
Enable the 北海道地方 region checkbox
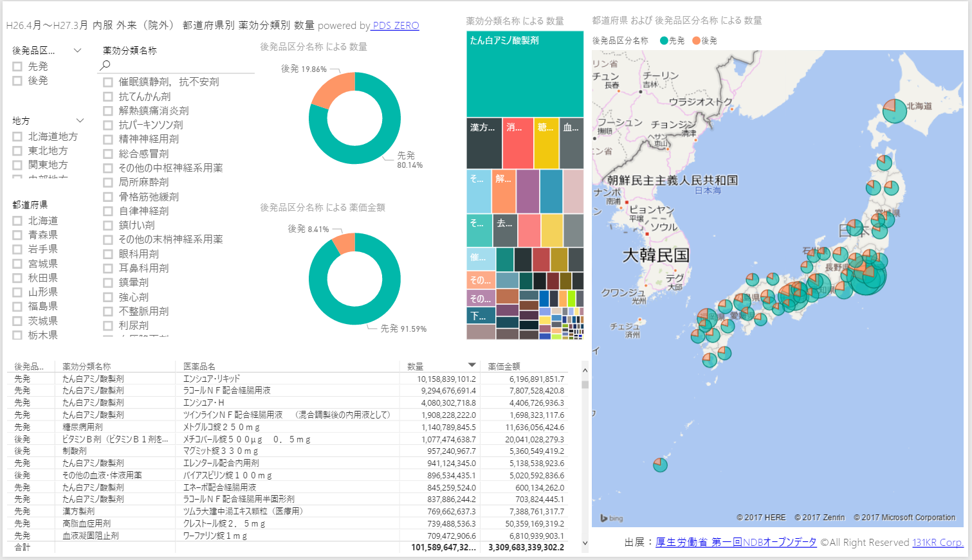pos(17,136)
